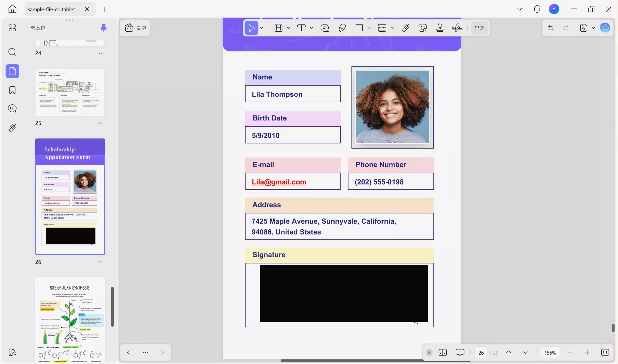The image size is (618, 364).
Task: Open options menu for page 25 thumbnail
Action: tap(101, 123)
